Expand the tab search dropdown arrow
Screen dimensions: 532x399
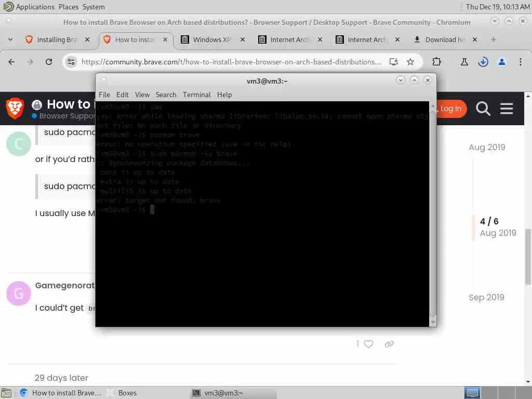[x=10, y=39]
